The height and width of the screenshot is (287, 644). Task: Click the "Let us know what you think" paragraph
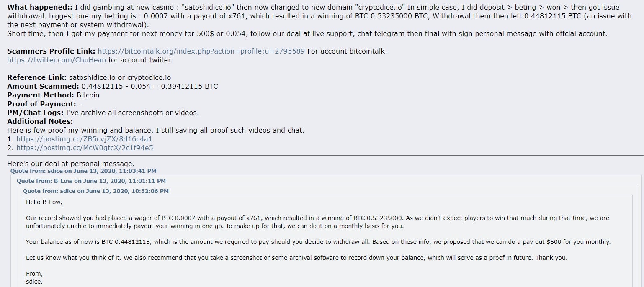[x=296, y=258]
